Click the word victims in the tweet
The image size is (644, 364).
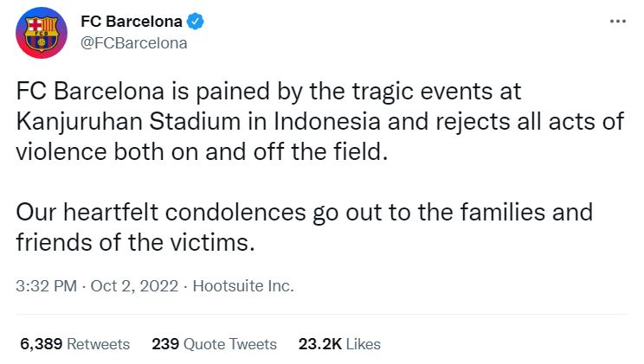(212, 243)
